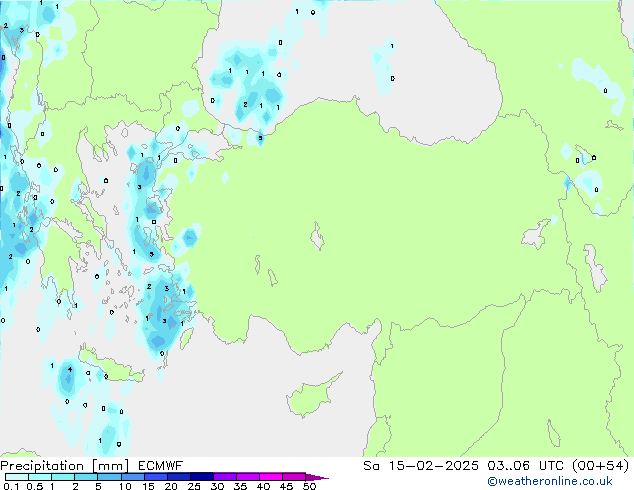The width and height of the screenshot is (634, 490).
Task: Select the "ECMWF" model label
Action: pos(160,466)
